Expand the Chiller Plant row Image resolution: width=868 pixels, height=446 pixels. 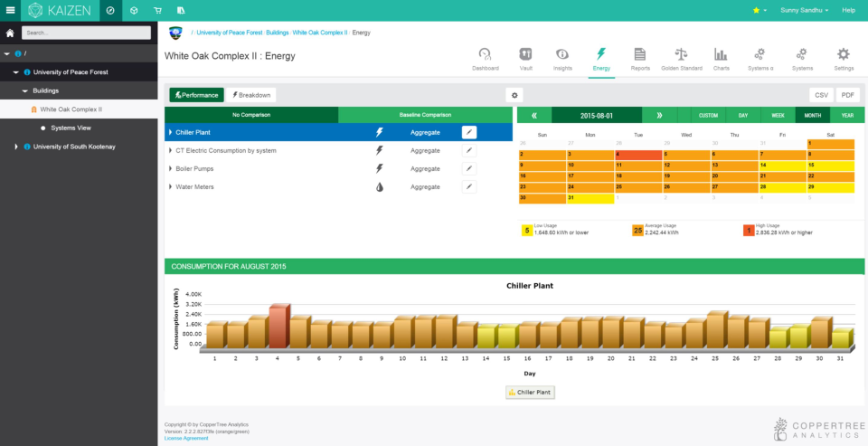[171, 132]
